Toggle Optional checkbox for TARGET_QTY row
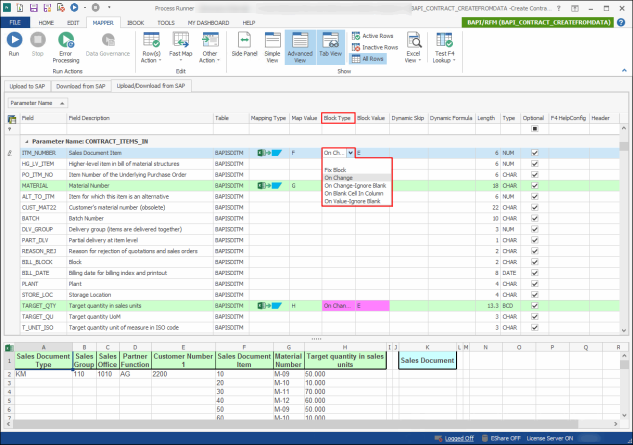This screenshot has width=633, height=445. coord(534,306)
